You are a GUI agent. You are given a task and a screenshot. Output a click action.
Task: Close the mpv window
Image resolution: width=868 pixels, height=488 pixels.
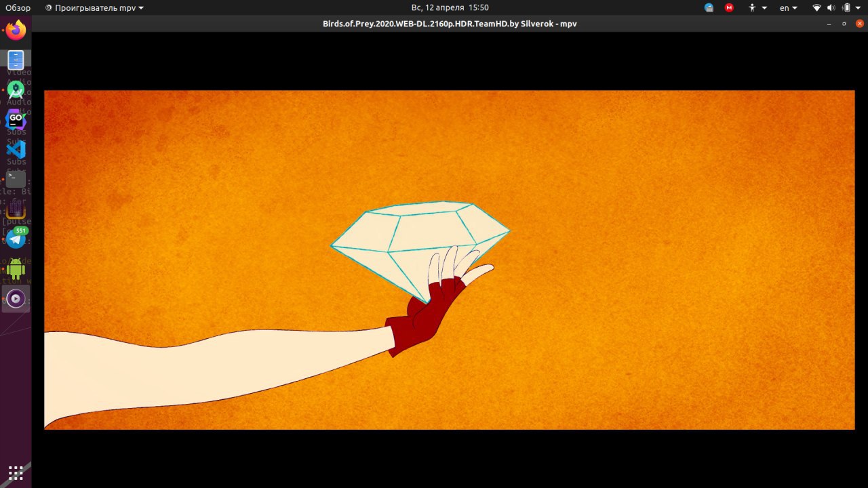pos(859,24)
